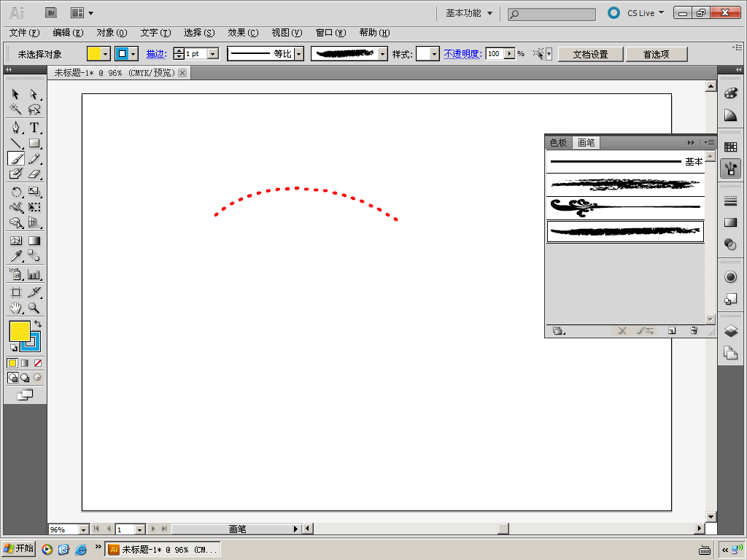Open brush definition dropdown
Image resolution: width=747 pixels, height=560 pixels.
[x=383, y=54]
